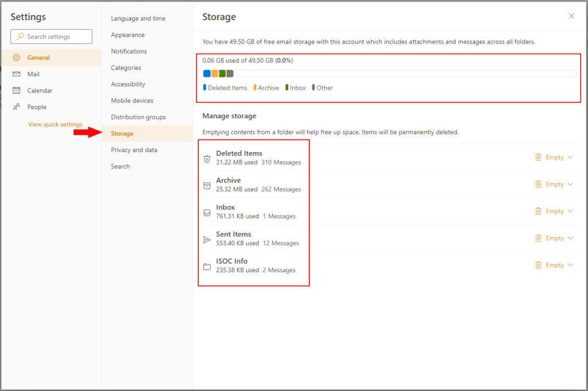Open the Mail settings section icon

(16, 73)
